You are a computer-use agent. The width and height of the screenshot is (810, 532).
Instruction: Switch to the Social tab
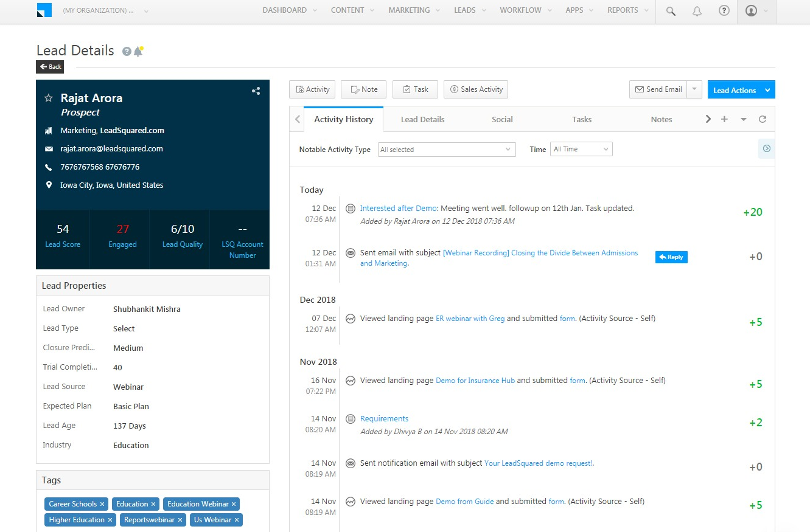(502, 120)
